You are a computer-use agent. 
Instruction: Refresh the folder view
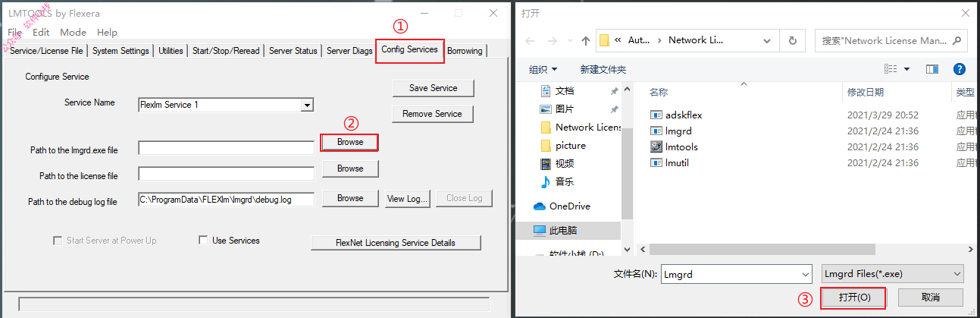pyautogui.click(x=792, y=40)
